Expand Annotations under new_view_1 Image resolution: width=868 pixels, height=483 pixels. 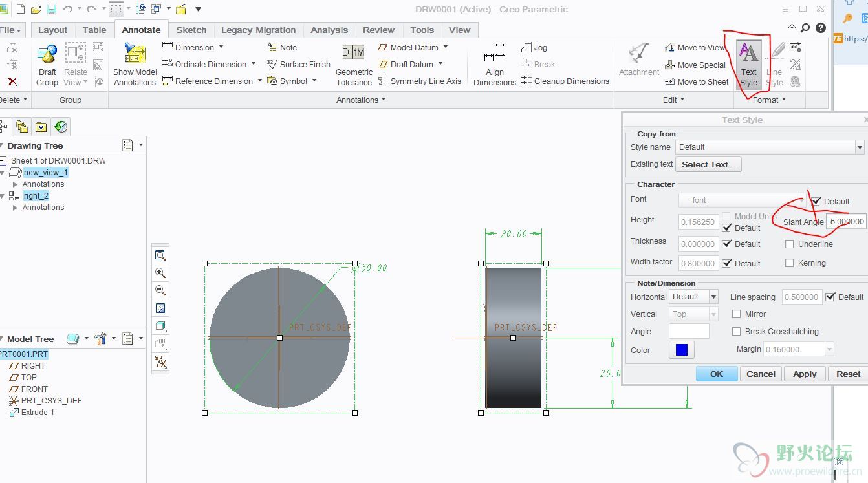pyautogui.click(x=16, y=184)
